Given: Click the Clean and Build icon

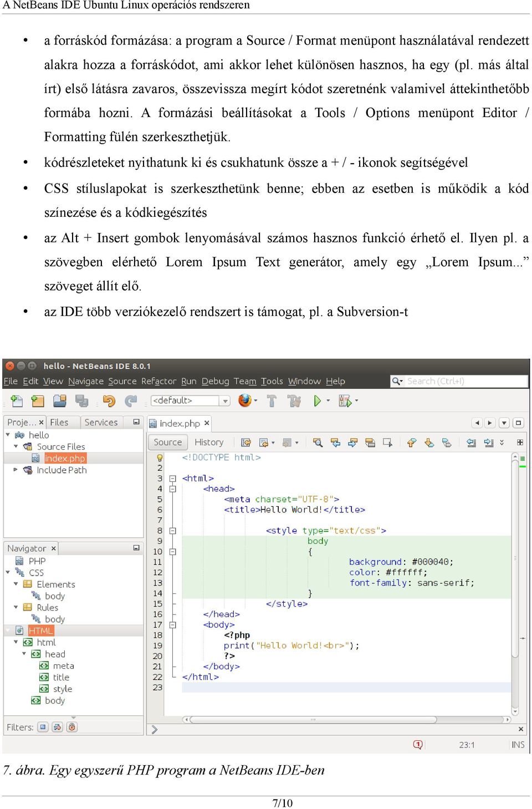Looking at the screenshot, I should click(x=294, y=401).
